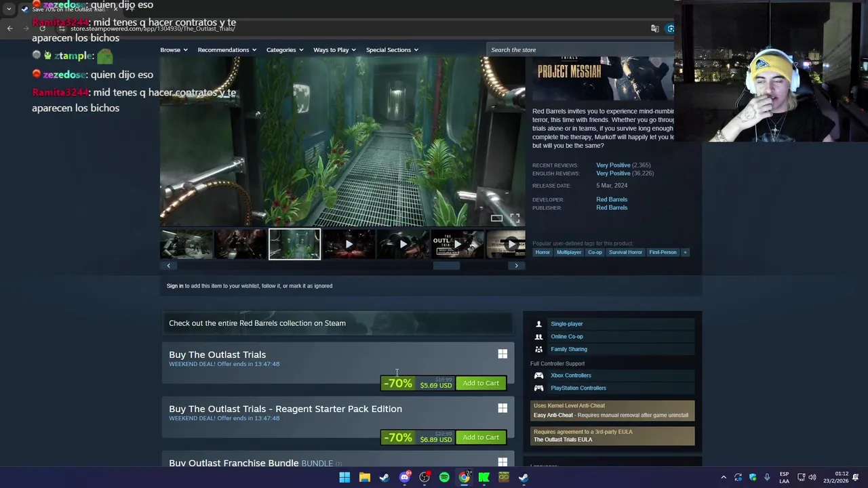Image resolution: width=868 pixels, height=488 pixels.
Task: Select the Survival Horror tag
Action: [625, 252]
